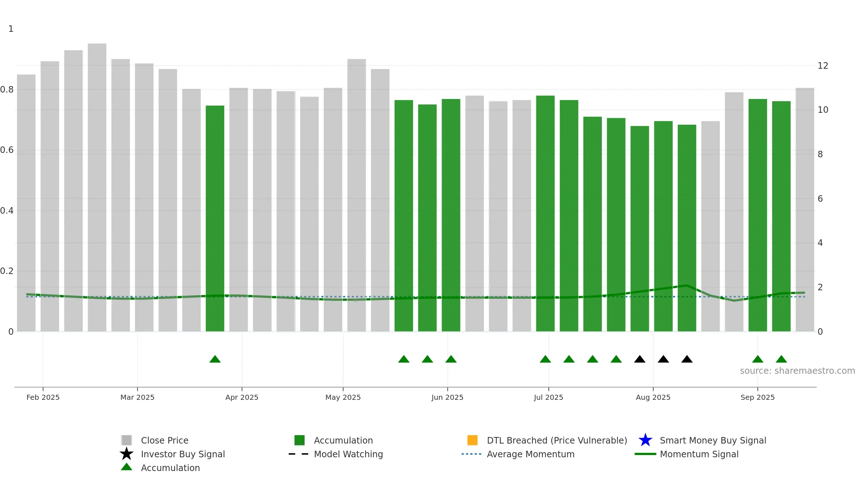The image size is (868, 488).
Task: Click the single green bar before Apr 2025
Action: [215, 218]
